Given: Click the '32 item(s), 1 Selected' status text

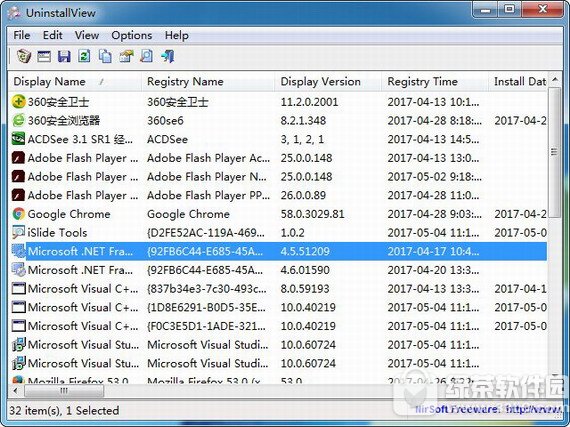Looking at the screenshot, I should click(64, 411).
